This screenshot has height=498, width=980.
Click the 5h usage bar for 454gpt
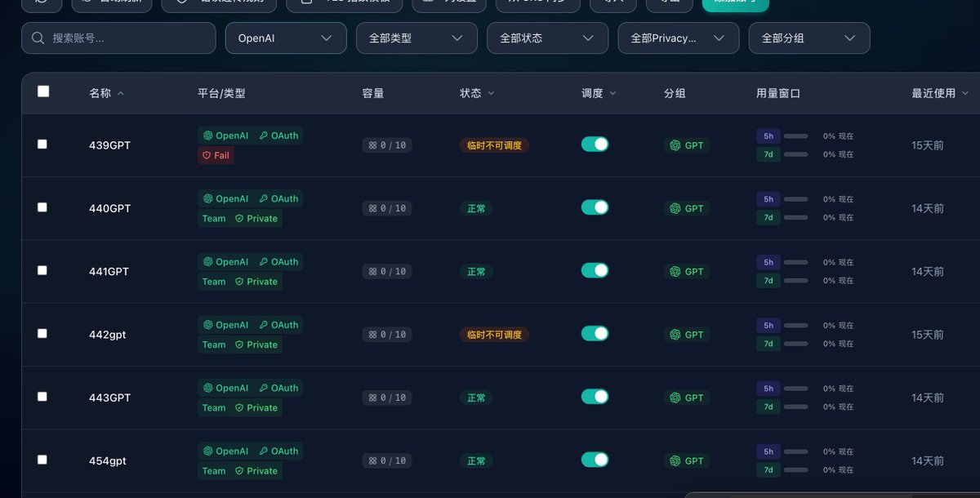795,451
